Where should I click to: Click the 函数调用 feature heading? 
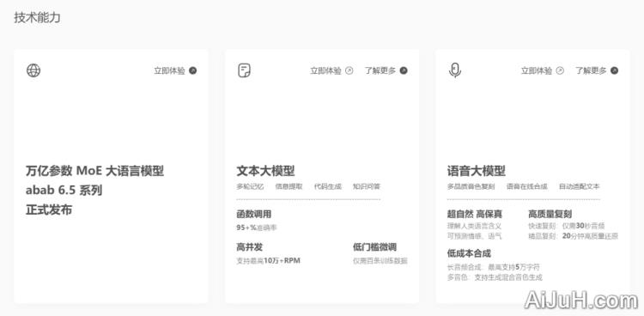(x=254, y=214)
